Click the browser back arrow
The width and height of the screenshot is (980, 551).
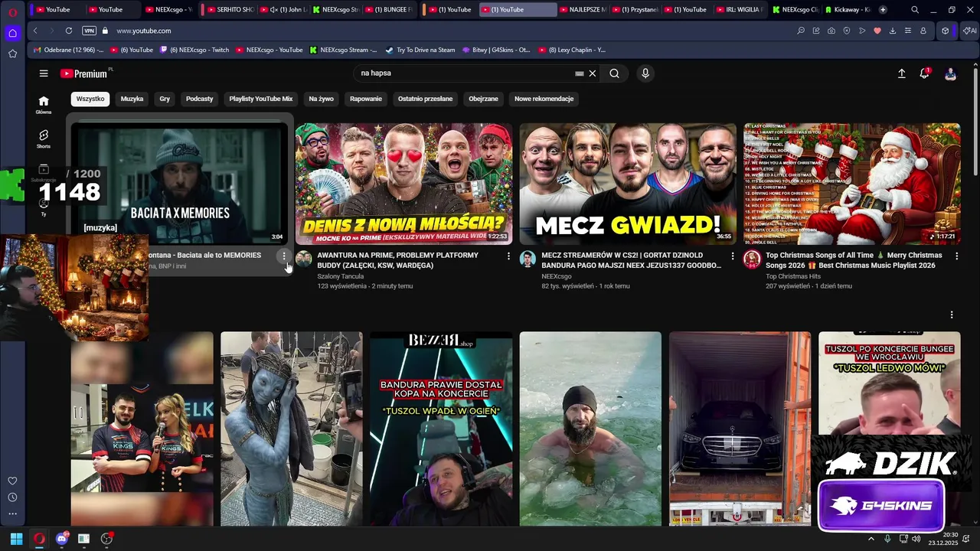(x=35, y=31)
